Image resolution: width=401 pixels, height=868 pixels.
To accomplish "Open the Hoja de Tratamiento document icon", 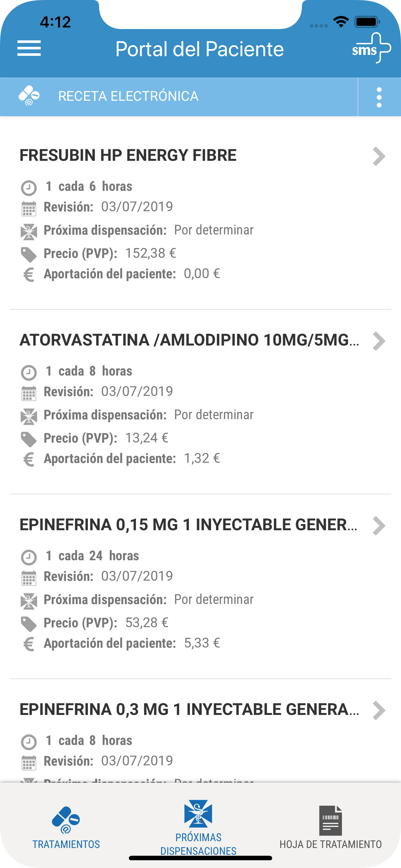I will 330,821.
